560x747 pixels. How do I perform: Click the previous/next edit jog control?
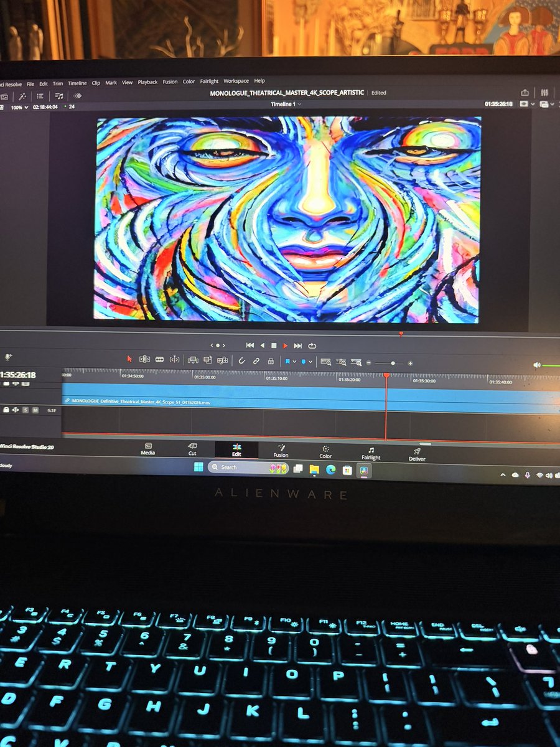[217, 345]
